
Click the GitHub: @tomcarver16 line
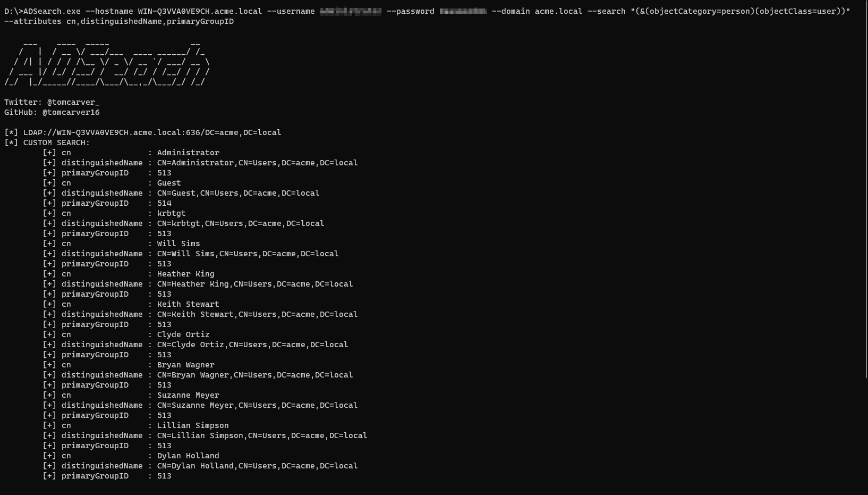click(52, 112)
